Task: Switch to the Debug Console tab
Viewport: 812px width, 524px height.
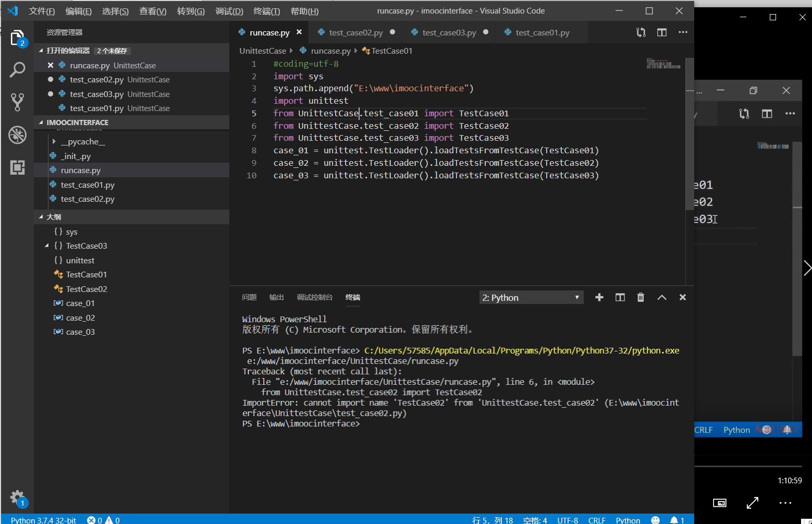Action: click(x=315, y=297)
